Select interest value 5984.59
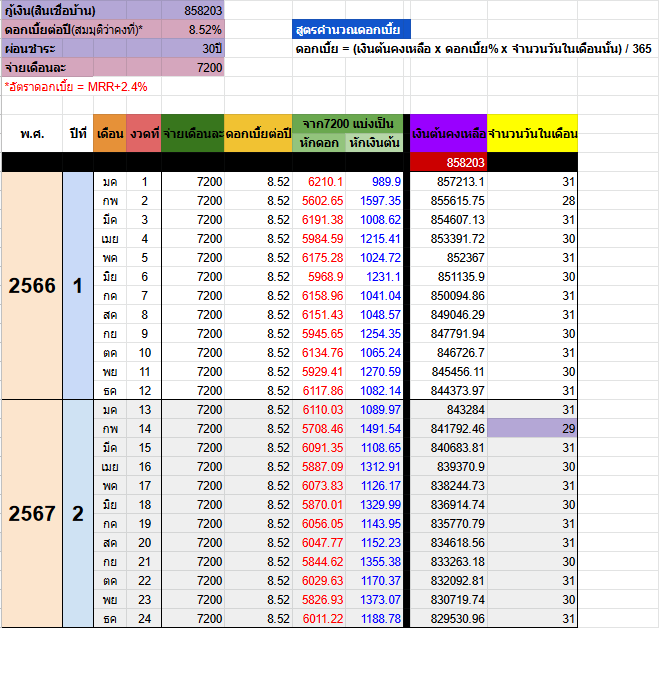The width and height of the screenshot is (659, 685). coord(319,239)
